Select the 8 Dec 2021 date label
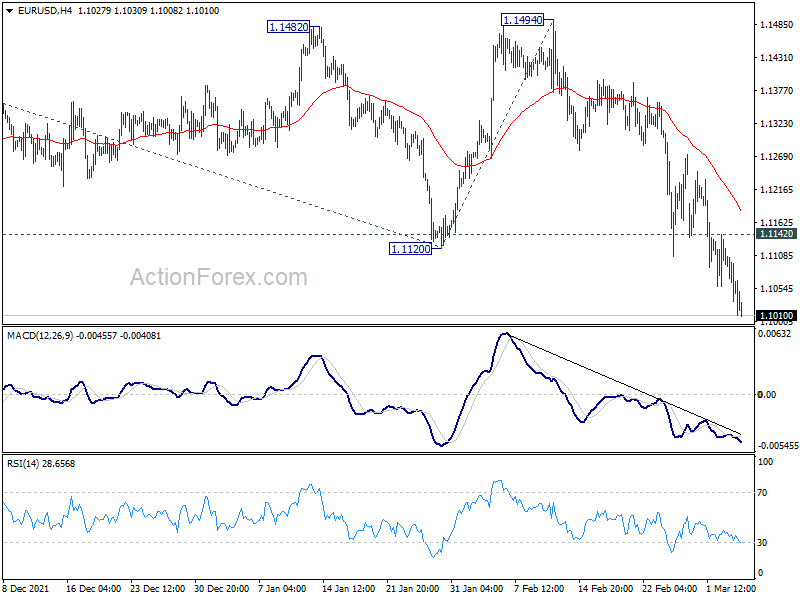 click(x=26, y=588)
